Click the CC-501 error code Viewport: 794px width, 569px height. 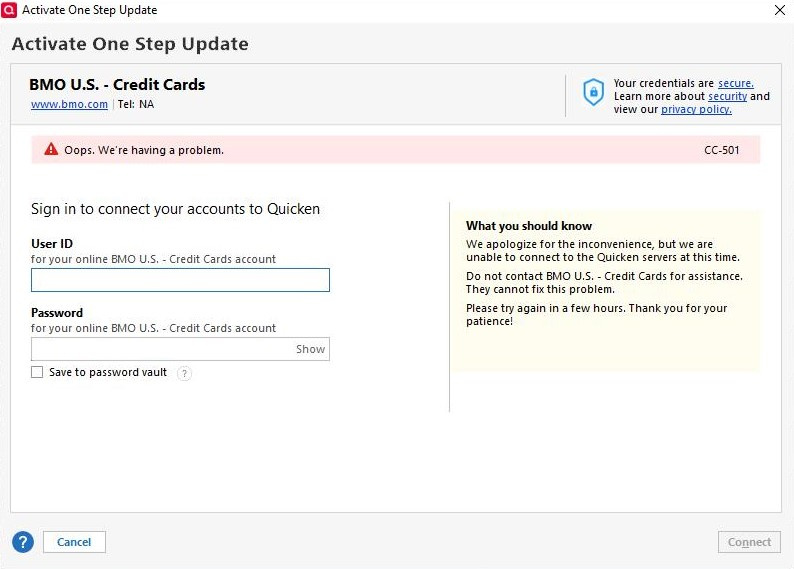coord(722,150)
